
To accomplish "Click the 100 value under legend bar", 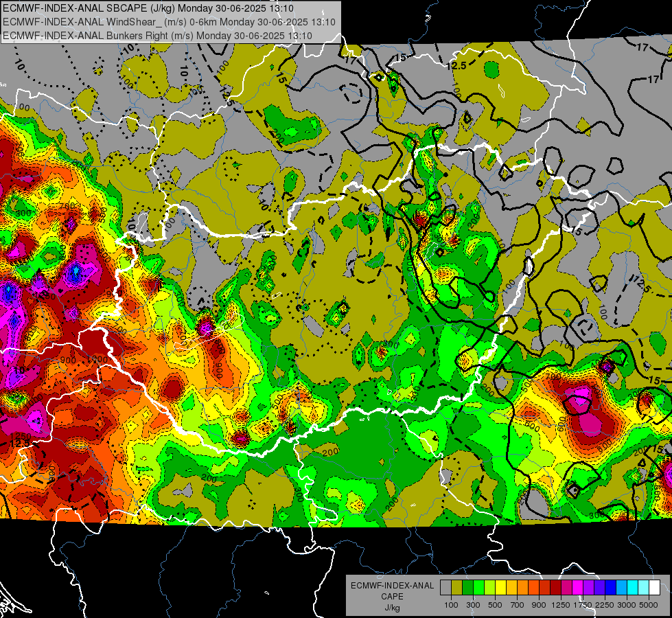I will coord(451,605).
